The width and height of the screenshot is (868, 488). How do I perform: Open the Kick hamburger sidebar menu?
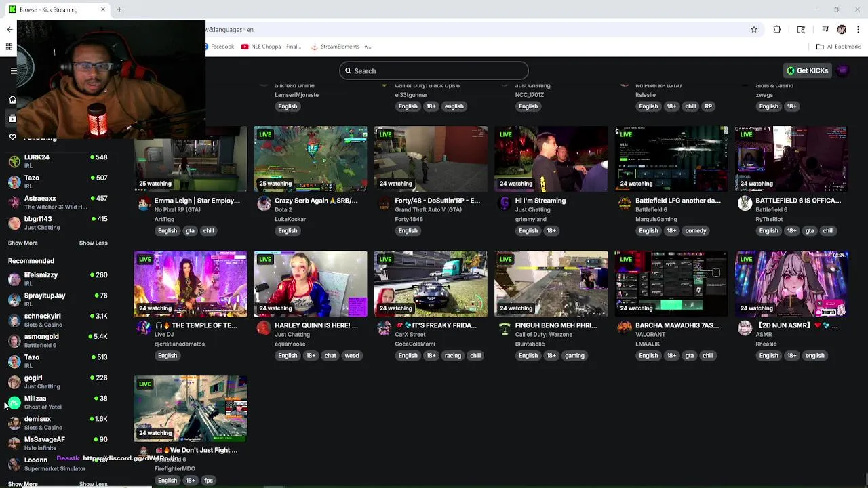point(13,70)
